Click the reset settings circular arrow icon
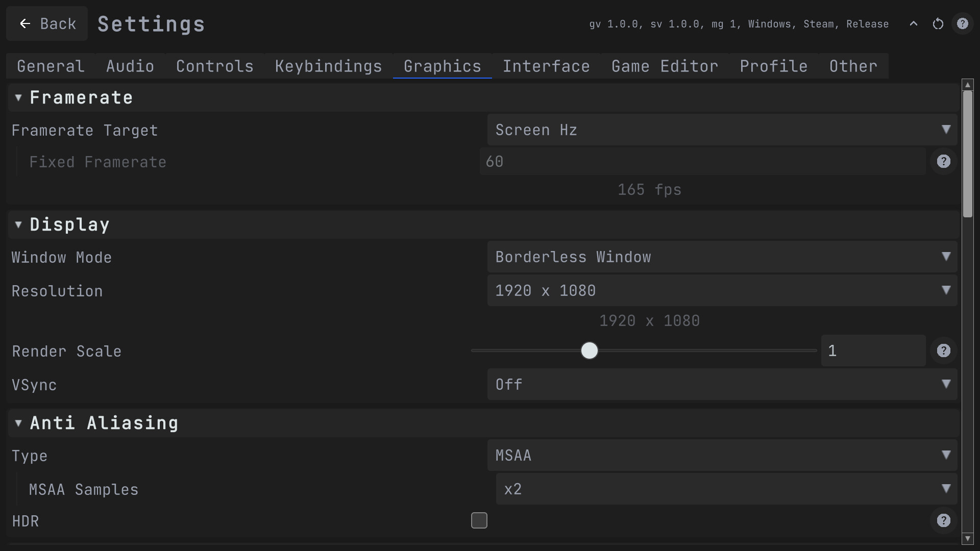The image size is (980, 551). click(938, 24)
